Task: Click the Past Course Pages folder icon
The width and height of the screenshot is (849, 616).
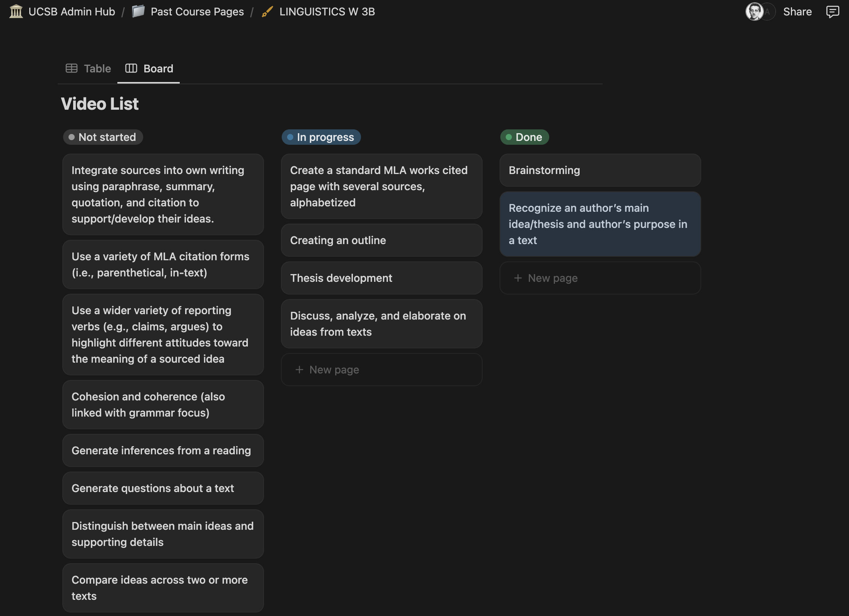Action: point(138,12)
